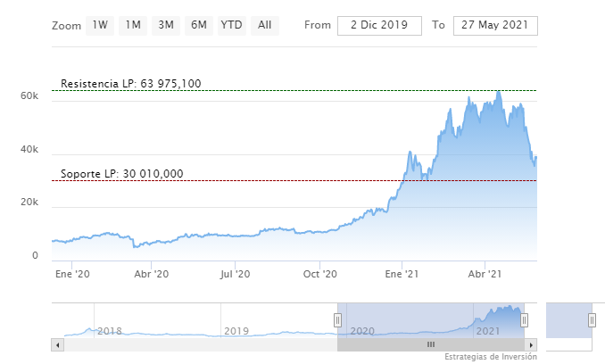
Task: Choose the 3M zoom option
Action: pos(166,25)
